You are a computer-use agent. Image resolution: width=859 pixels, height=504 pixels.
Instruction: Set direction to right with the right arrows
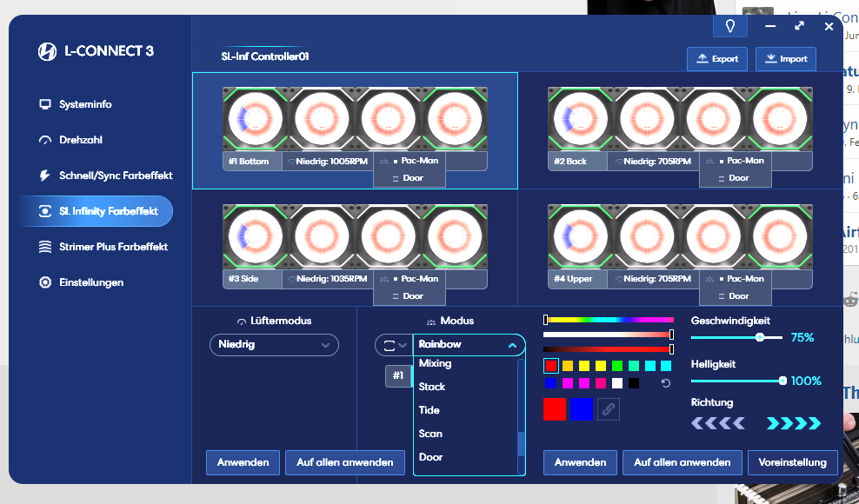click(x=793, y=423)
